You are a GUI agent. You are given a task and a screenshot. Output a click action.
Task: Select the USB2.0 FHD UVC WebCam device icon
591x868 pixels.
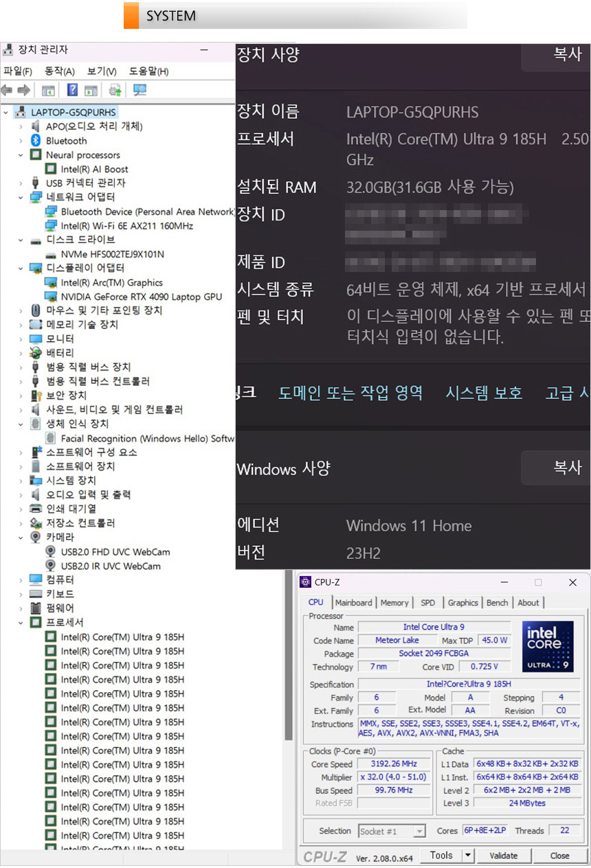click(51, 552)
